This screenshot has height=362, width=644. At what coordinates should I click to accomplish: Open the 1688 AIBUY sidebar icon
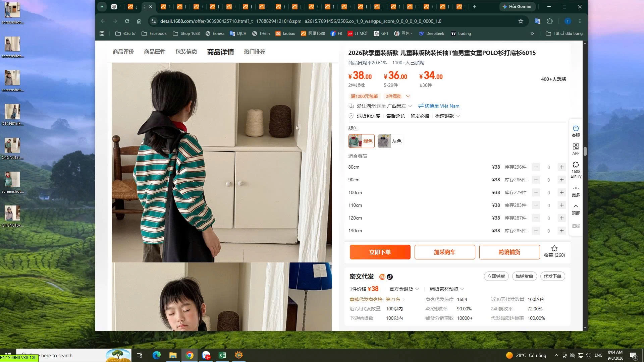[576, 170]
